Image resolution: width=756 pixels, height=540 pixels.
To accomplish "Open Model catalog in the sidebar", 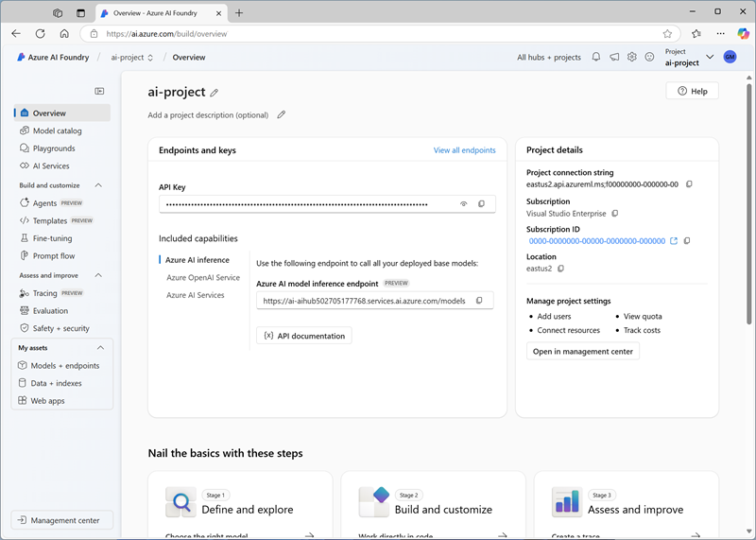I will (x=57, y=131).
